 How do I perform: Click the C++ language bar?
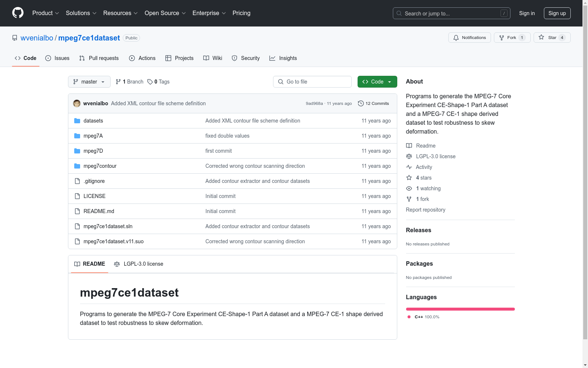pos(460,309)
